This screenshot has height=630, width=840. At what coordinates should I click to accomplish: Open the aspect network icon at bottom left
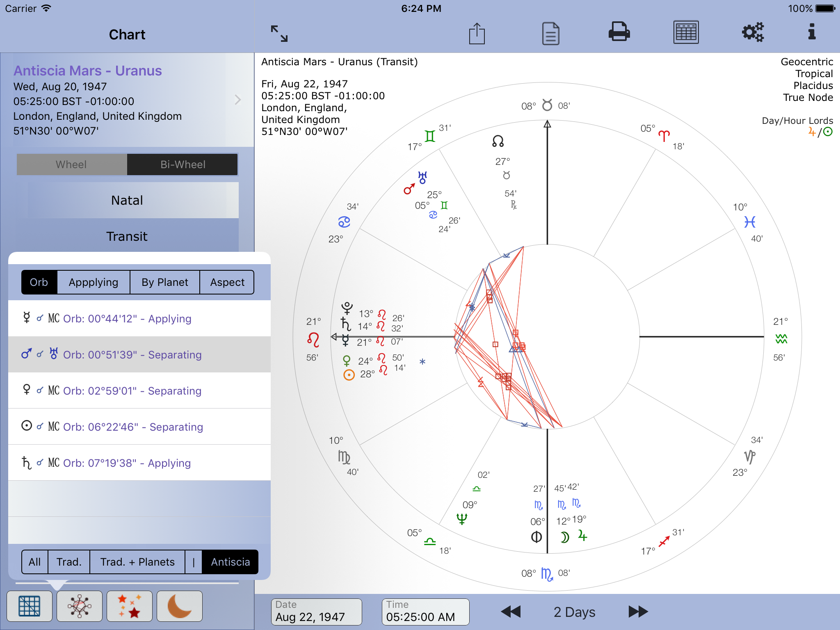tap(80, 606)
